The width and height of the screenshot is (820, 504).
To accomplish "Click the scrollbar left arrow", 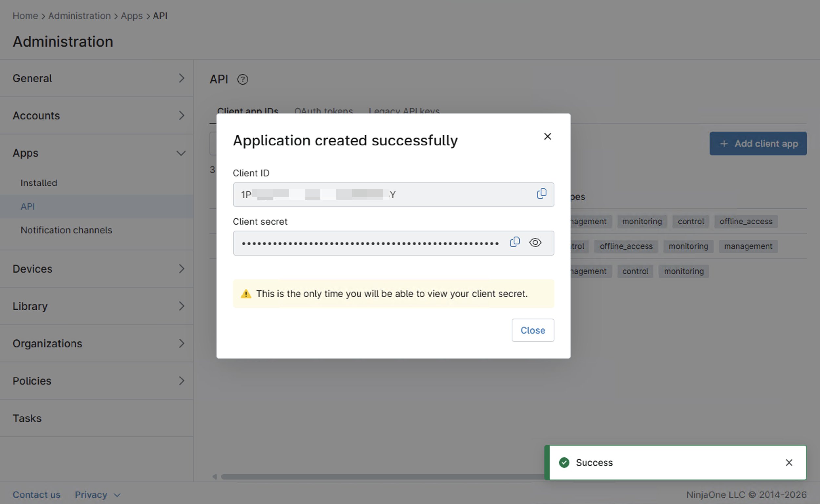I will tap(215, 477).
